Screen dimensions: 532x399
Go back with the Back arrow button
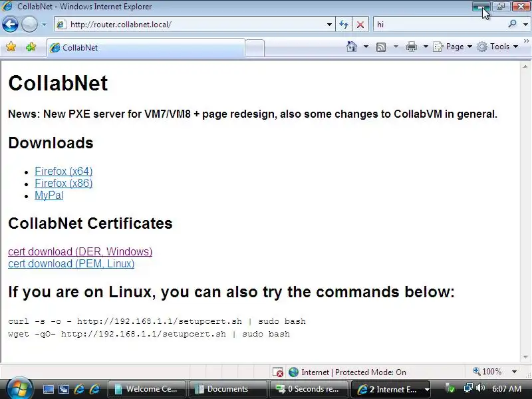[x=10, y=25]
